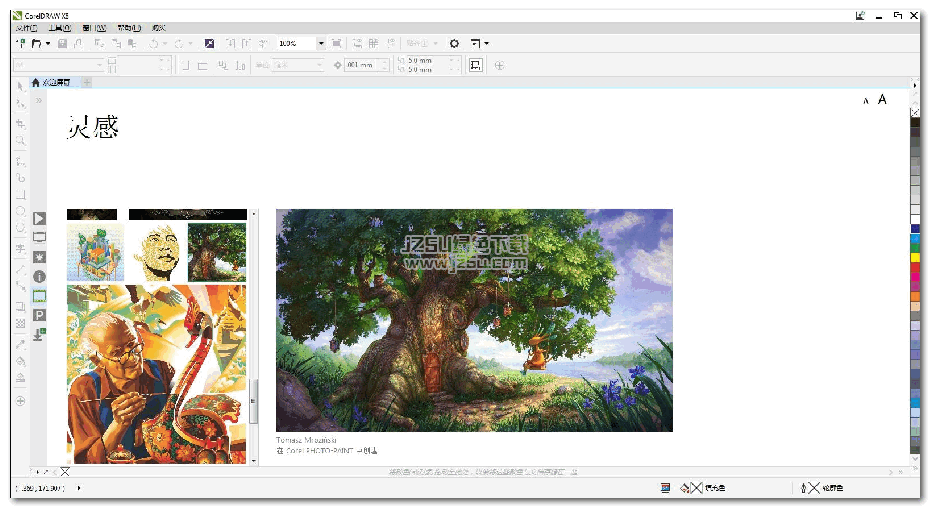Pick the blue swatch from palette
The height and width of the screenshot is (509, 931).
[915, 229]
